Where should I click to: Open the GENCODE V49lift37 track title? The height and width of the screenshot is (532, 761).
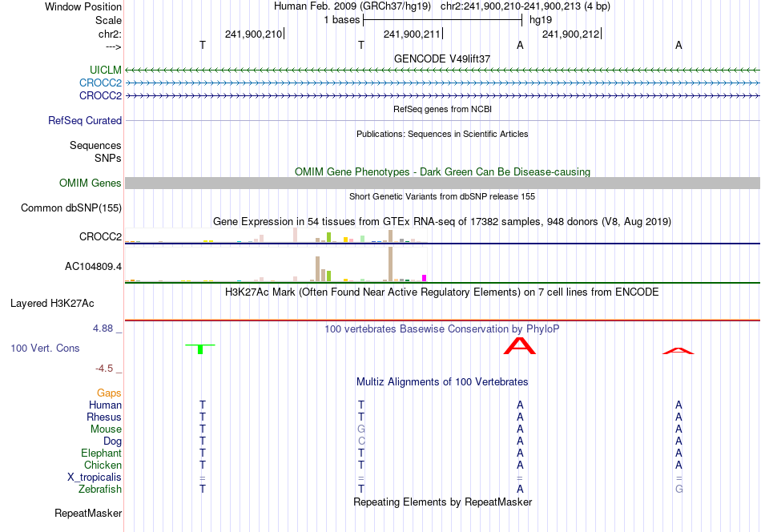pos(442,58)
